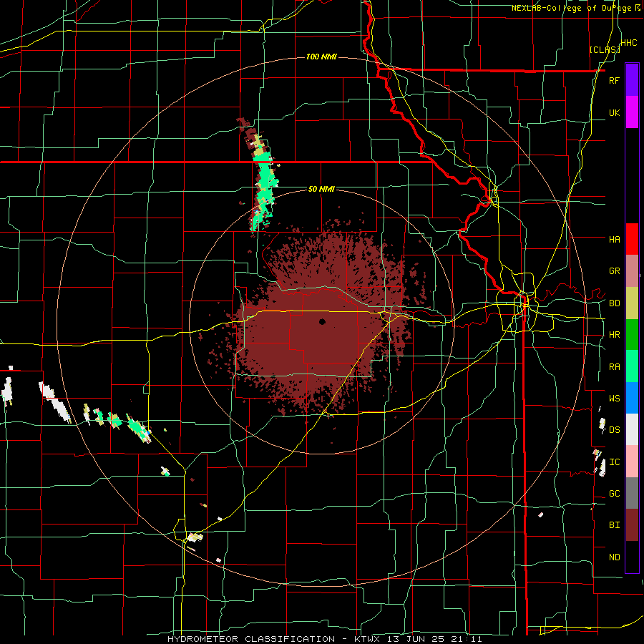Click the HHC product label
Image resolution: width=644 pixels, height=644 pixels.
coord(629,43)
